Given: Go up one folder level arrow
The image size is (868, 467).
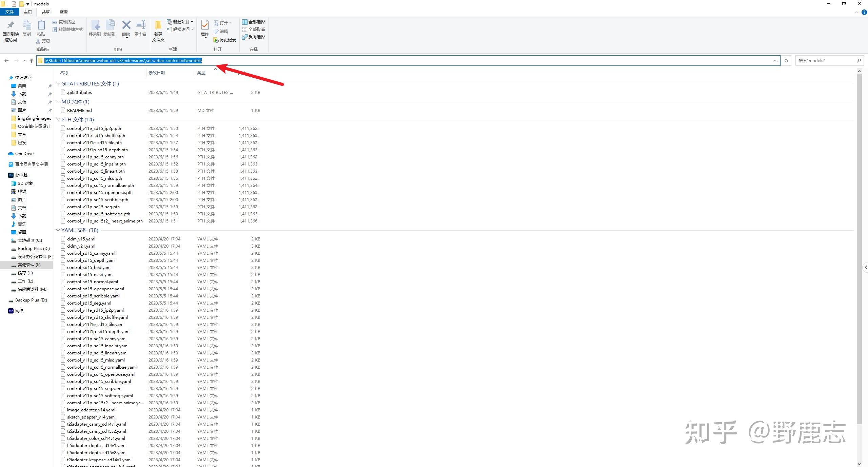Looking at the screenshot, I should [x=32, y=61].
